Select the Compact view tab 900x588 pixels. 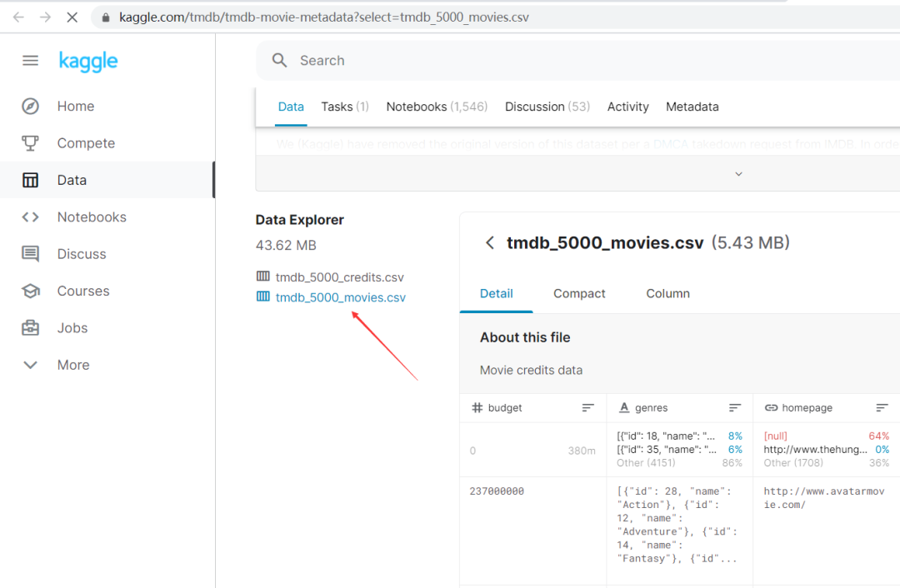point(579,294)
